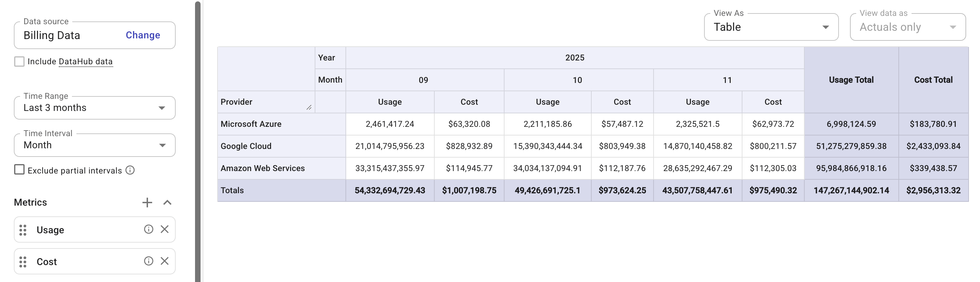Collapse the Metrics section with the chevron
Viewport: 980px width, 282px height.
point(167,203)
